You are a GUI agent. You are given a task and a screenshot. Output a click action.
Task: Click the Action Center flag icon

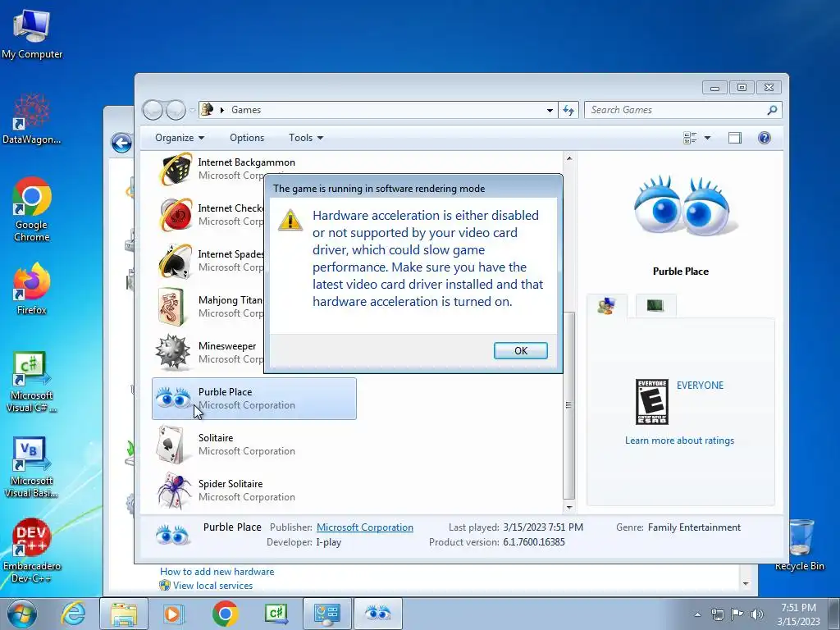click(x=737, y=614)
